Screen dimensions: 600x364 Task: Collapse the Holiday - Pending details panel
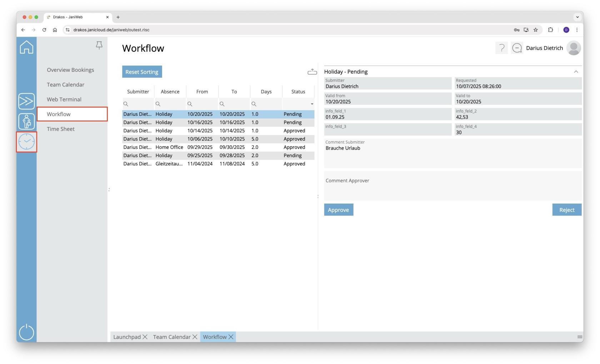point(576,72)
